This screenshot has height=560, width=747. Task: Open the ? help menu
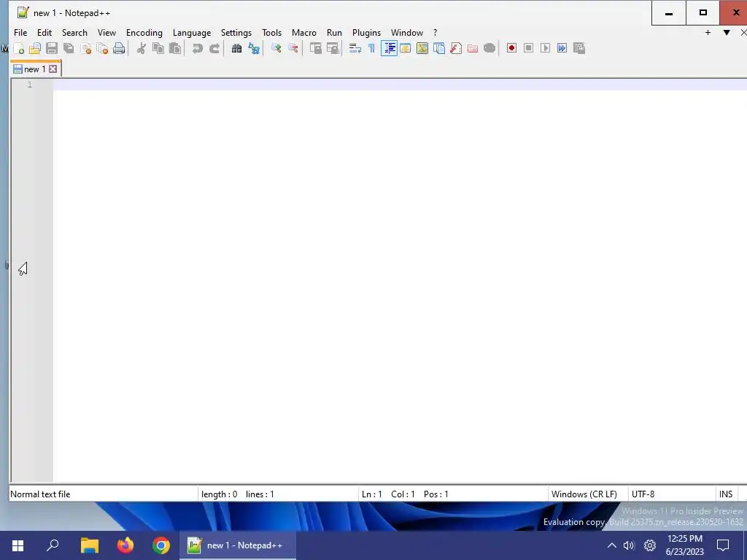coord(435,32)
